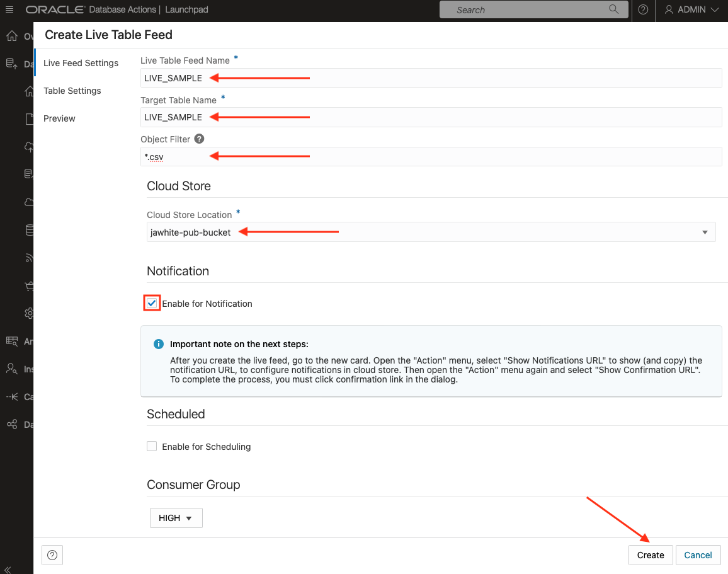Click the Object Filter help question mark
Image resolution: width=728 pixels, height=574 pixels.
(x=198, y=139)
